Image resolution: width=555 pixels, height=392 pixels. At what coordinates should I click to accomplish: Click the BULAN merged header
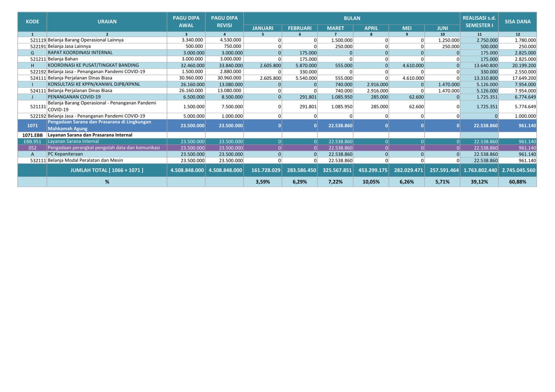click(x=352, y=18)
